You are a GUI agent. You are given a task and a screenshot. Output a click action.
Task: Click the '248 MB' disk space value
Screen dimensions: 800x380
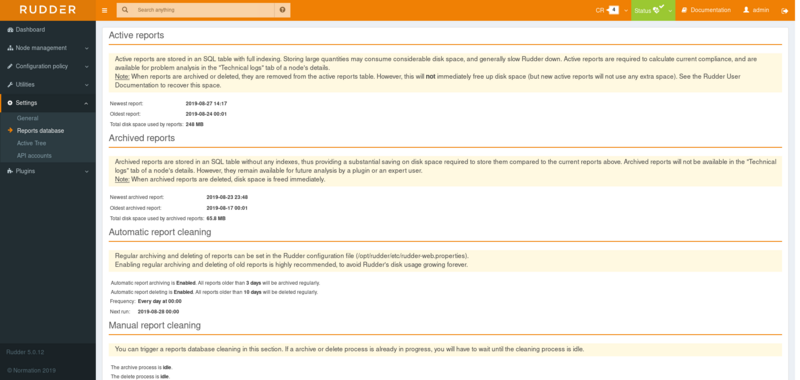click(x=194, y=124)
